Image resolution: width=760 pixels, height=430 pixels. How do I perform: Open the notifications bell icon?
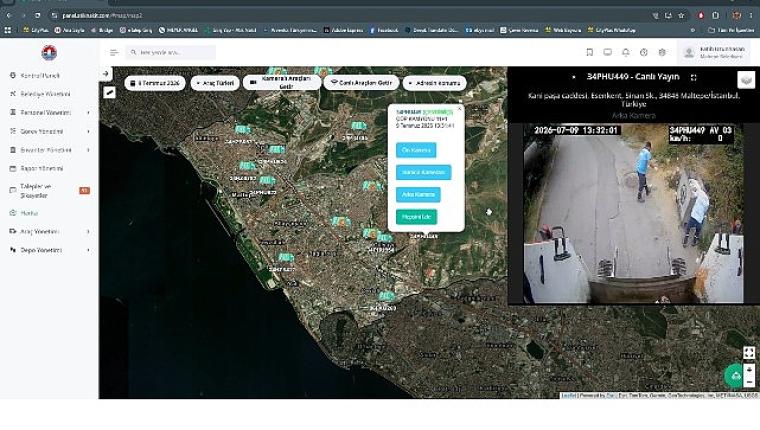tap(626, 52)
